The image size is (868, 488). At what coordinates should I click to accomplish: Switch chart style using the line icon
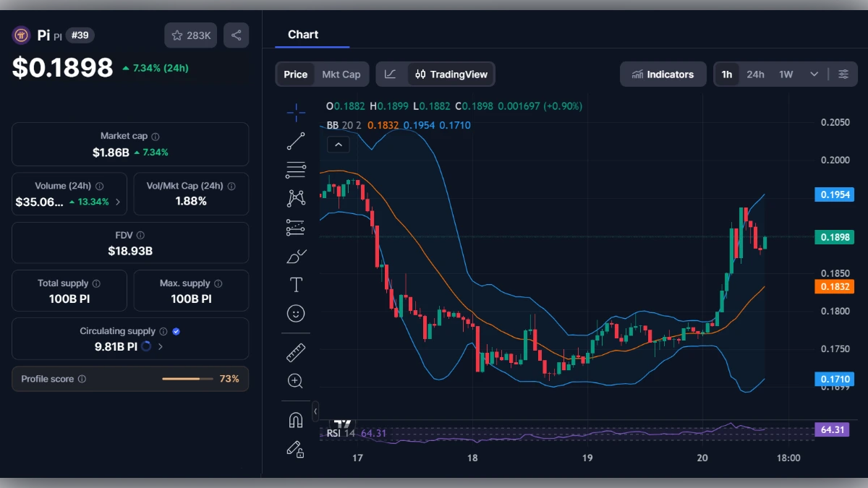click(x=391, y=74)
